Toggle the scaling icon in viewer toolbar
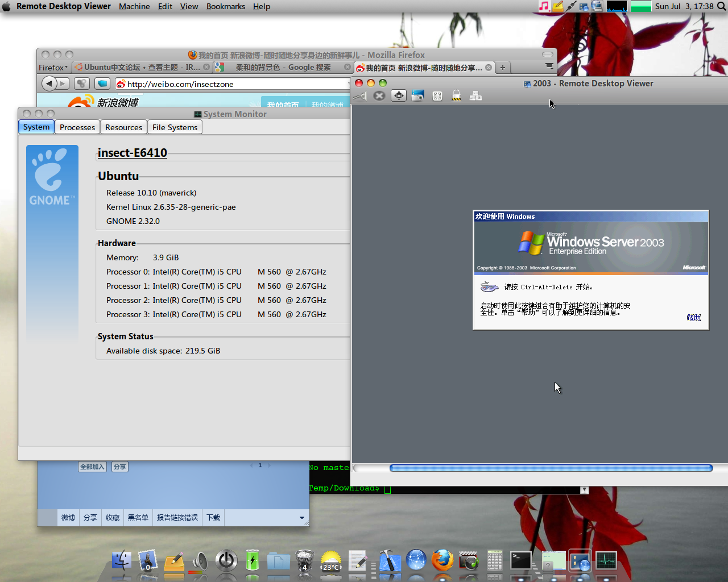This screenshot has height=582, width=728. [x=437, y=96]
